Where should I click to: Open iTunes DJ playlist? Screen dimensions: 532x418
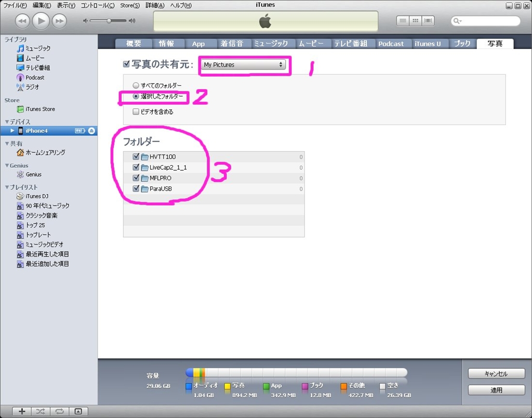(33, 196)
